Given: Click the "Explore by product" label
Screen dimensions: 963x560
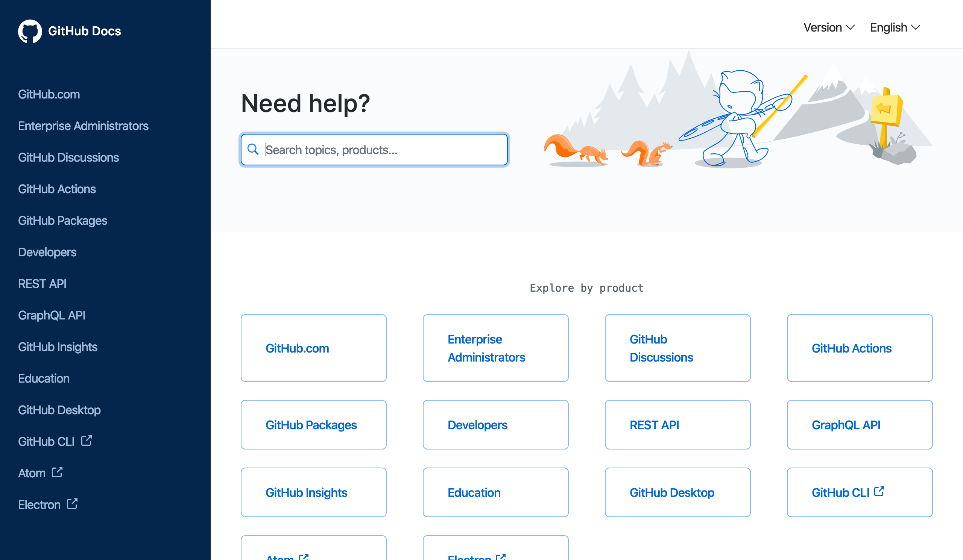Looking at the screenshot, I should [586, 288].
